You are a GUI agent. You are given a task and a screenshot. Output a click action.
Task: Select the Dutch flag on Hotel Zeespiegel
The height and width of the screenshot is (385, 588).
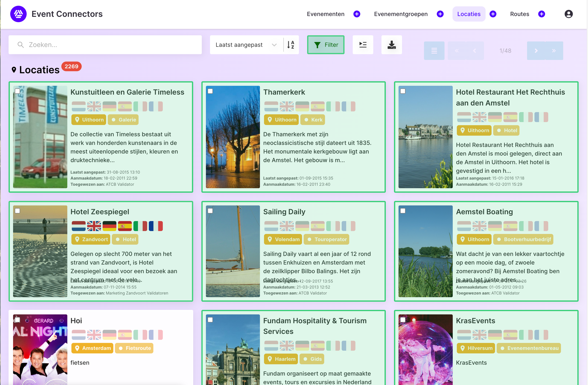tap(78, 226)
